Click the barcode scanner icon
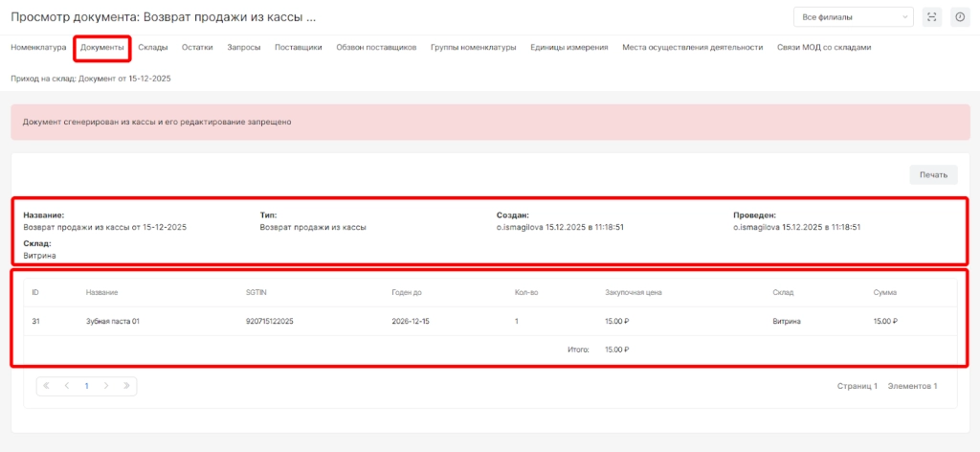 coord(932,17)
